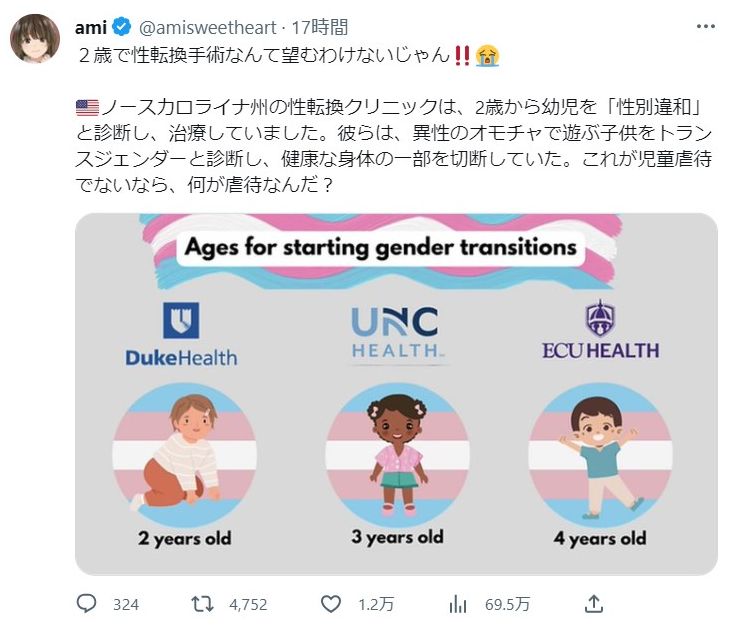Open the display name ami
733x628 pixels.
(x=91, y=25)
